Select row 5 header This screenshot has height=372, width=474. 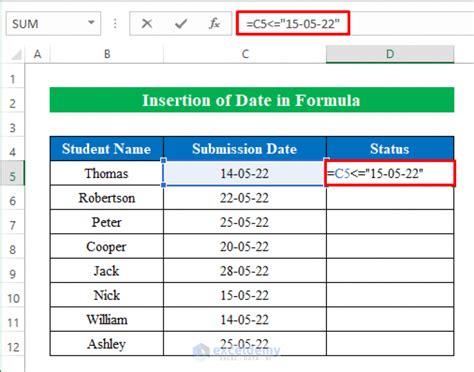click(x=12, y=174)
